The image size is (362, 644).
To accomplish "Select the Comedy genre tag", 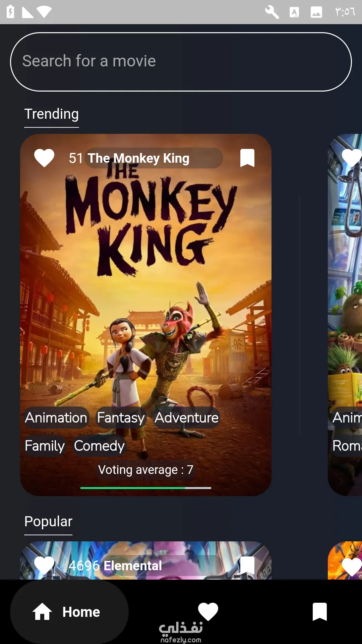I will coord(99,446).
